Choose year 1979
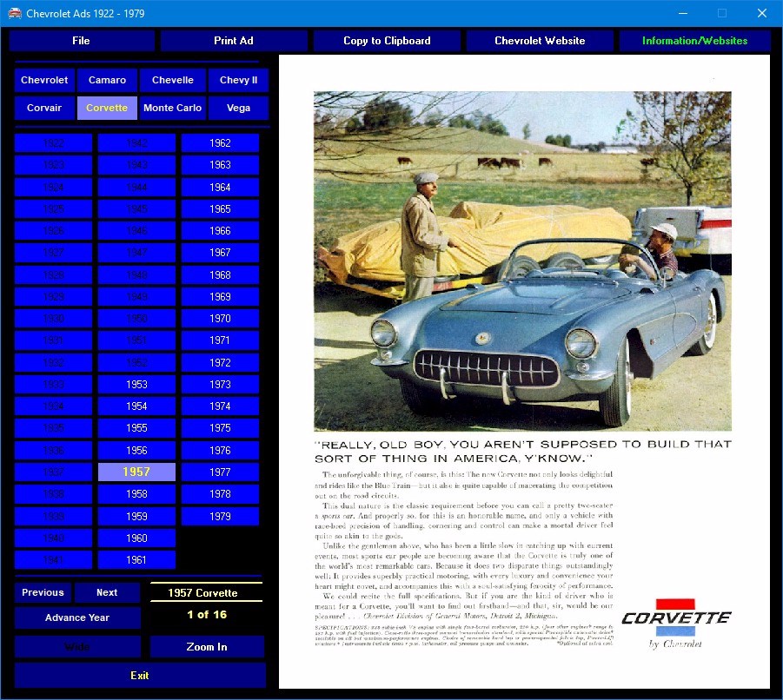This screenshot has height=700, width=783. [x=220, y=517]
